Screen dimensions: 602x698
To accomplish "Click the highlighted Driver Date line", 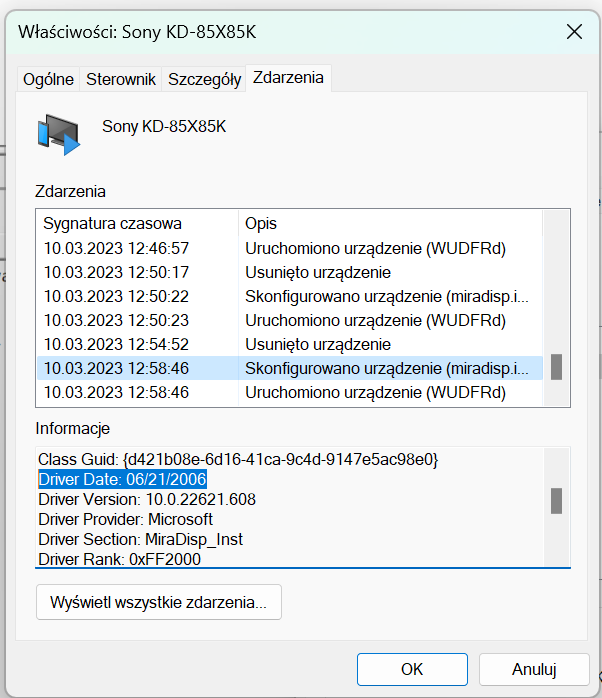I will tap(122, 479).
